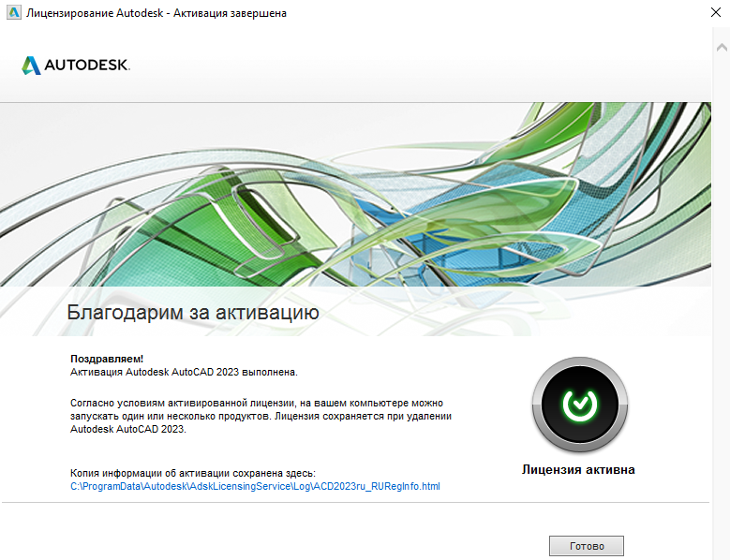
Task: Open the ACD2023ru_RURegInfo.html log file link
Action: [x=255, y=487]
